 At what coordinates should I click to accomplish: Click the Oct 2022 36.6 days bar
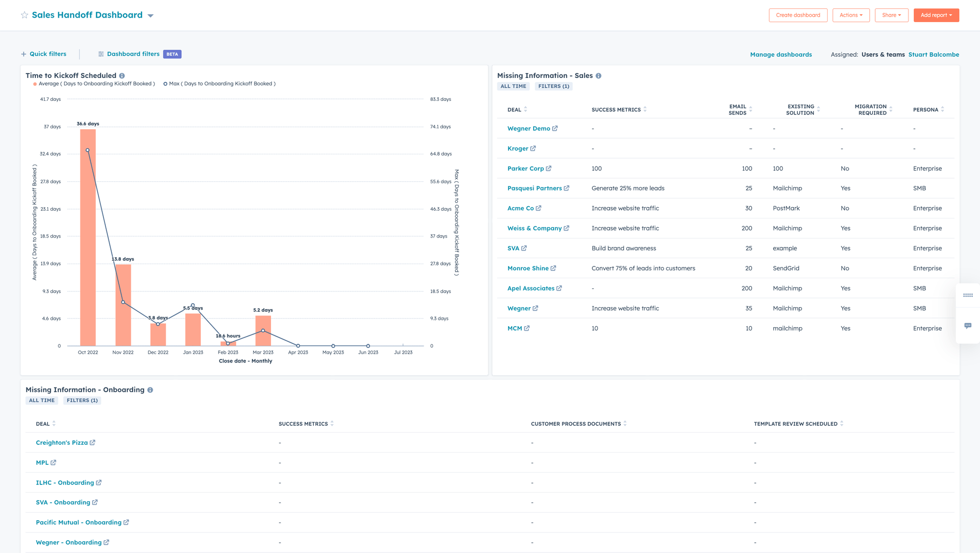tap(88, 245)
